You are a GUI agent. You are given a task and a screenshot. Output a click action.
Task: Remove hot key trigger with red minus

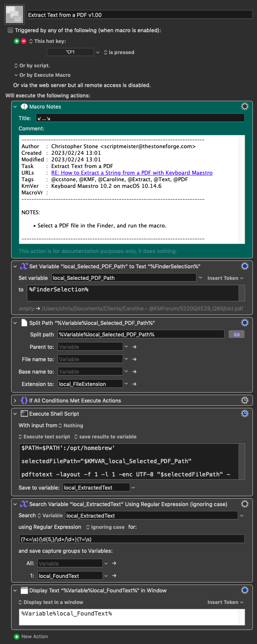click(x=24, y=41)
